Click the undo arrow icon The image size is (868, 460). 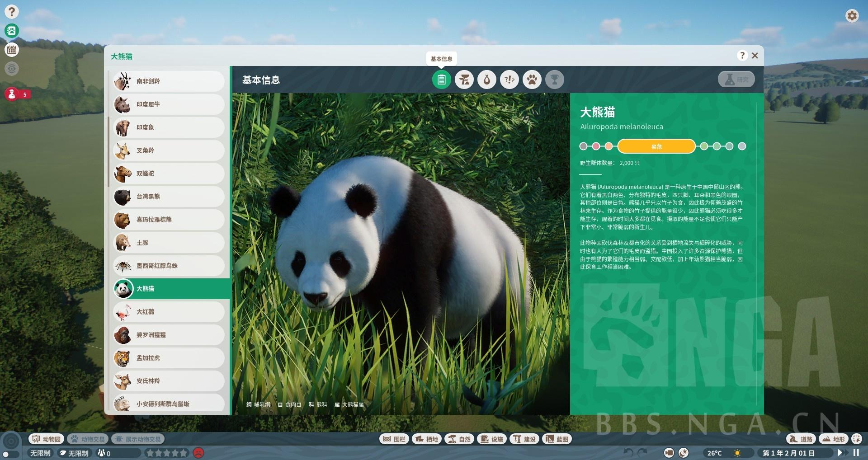628,453
